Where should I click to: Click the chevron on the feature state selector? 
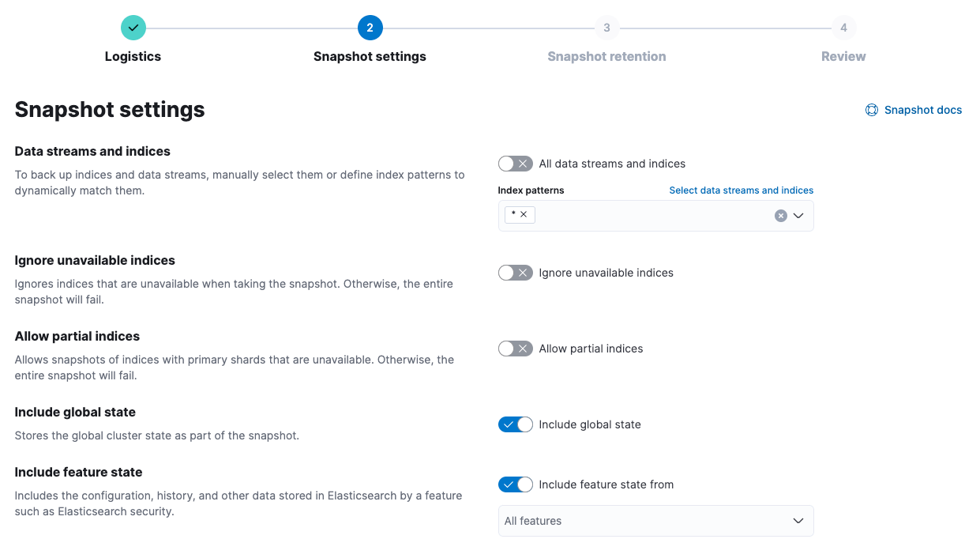point(798,521)
